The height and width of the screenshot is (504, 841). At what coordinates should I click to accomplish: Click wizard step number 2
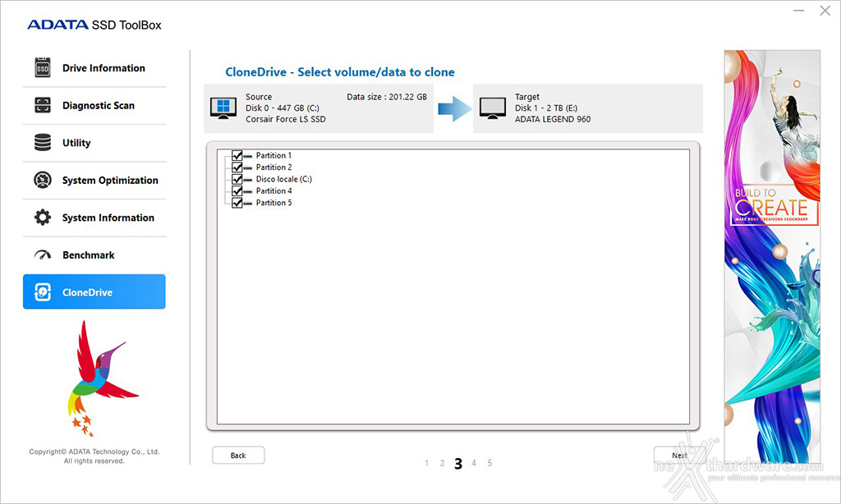click(443, 463)
